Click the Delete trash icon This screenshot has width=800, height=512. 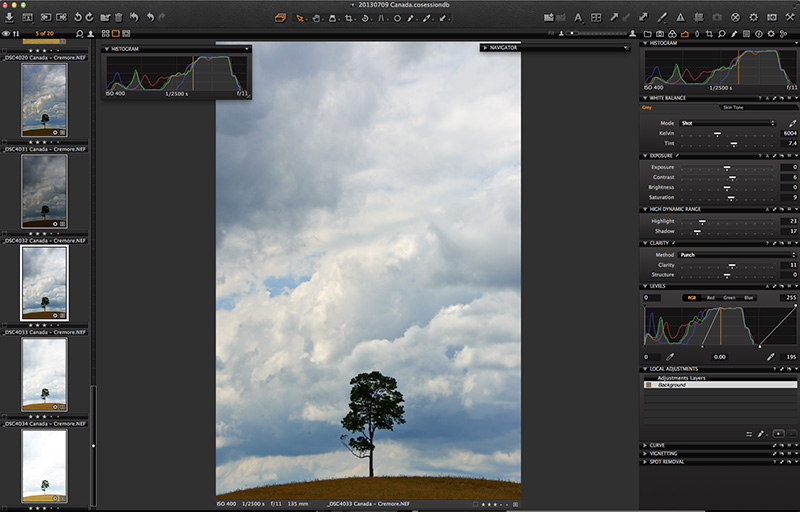coord(119,17)
